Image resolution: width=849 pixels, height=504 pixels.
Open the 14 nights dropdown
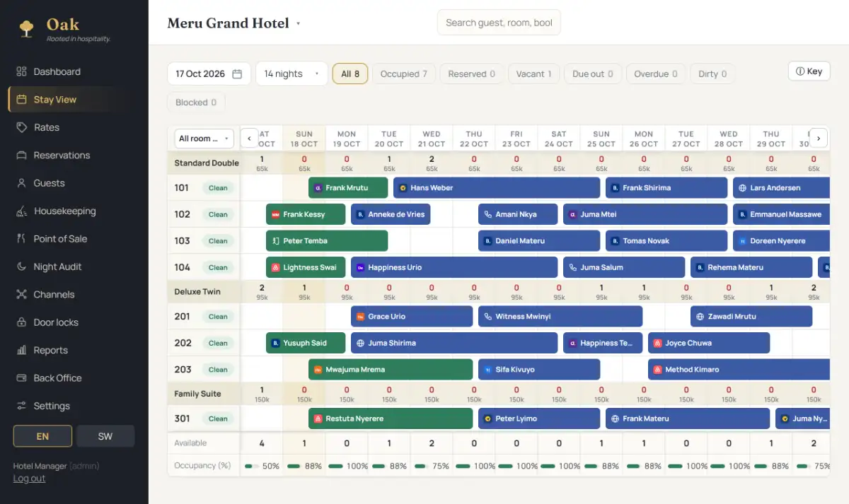click(x=291, y=74)
